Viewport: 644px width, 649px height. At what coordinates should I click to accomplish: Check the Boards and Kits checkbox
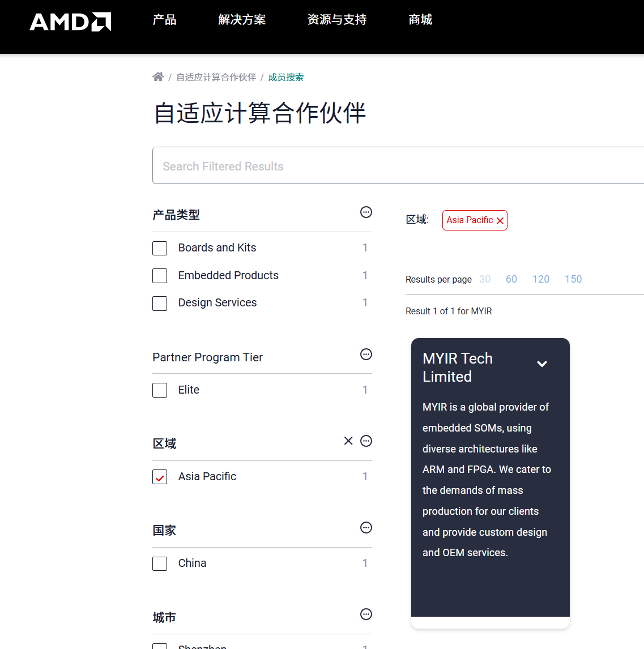[160, 248]
